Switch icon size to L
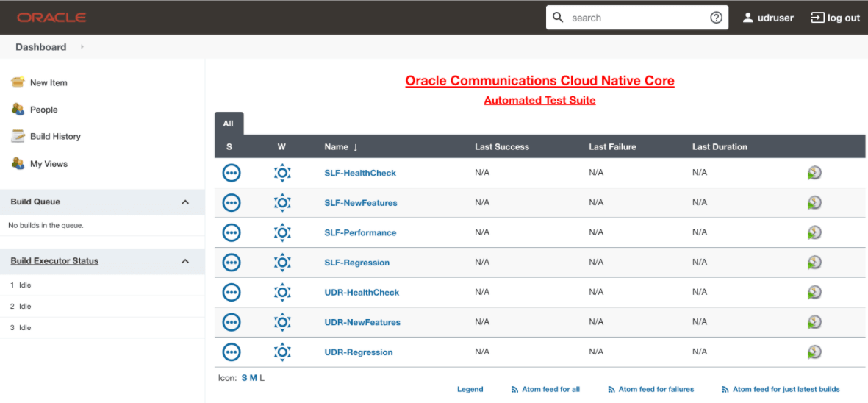Image resolution: width=868 pixels, height=403 pixels. [262, 378]
